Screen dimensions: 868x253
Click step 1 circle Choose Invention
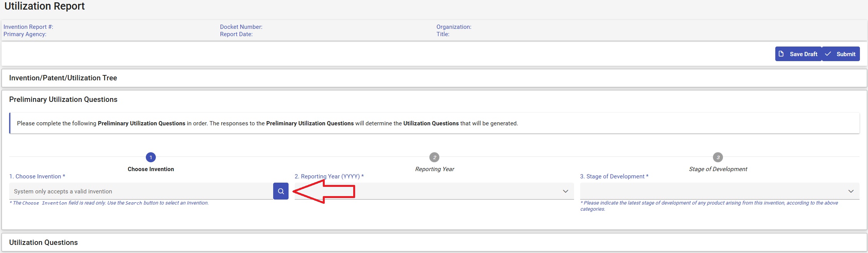[x=151, y=157]
